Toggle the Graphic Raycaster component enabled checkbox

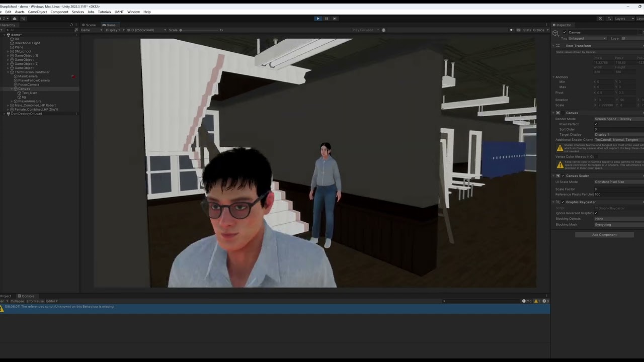click(x=563, y=202)
